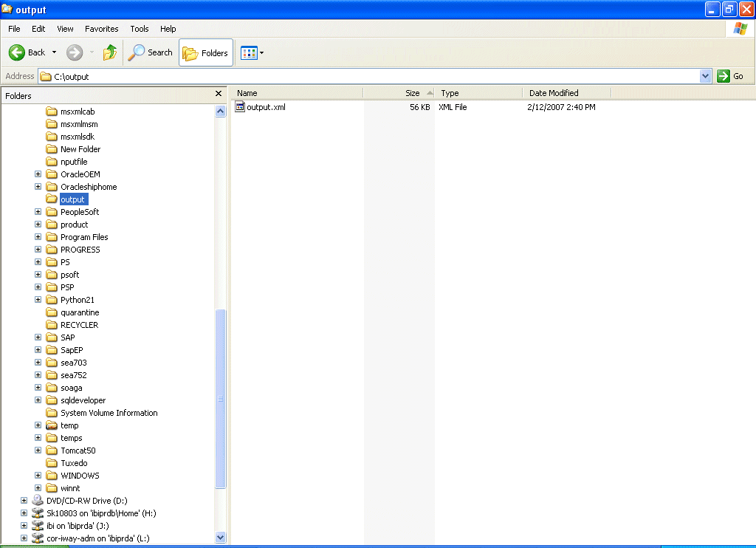Open the Views icon menu

click(x=249, y=52)
